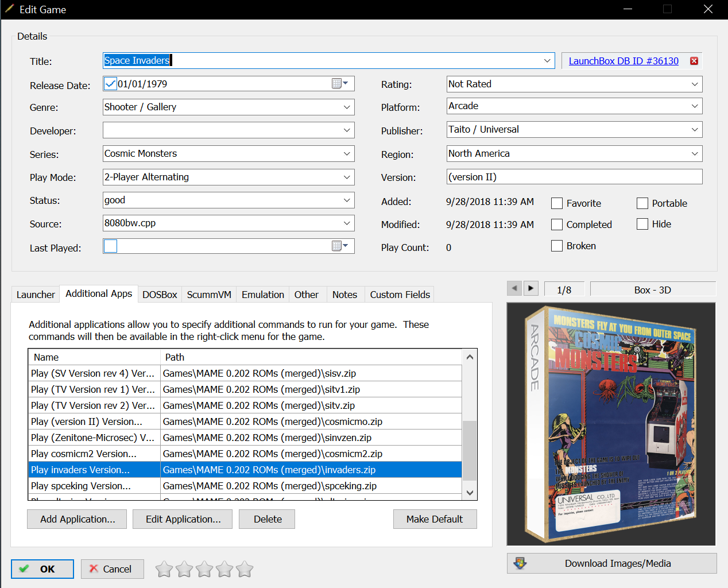The image size is (728, 588).
Task: Open the Notes tab
Action: pyautogui.click(x=344, y=295)
